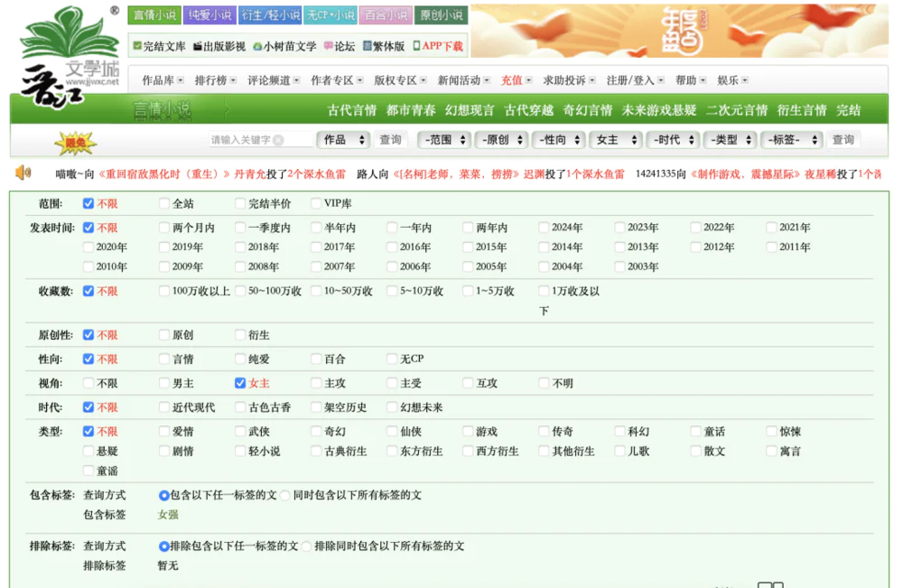This screenshot has height=588, width=903.
Task: Click the 限免 starburst badge
Action: [x=75, y=142]
